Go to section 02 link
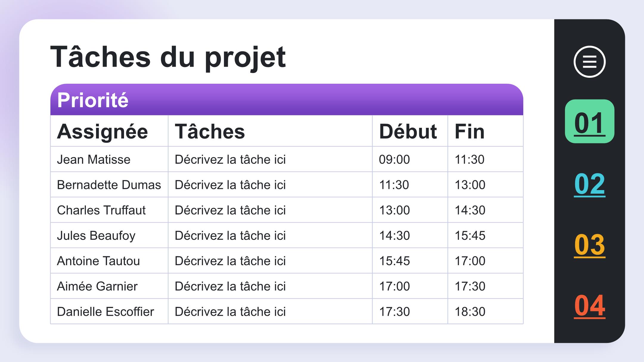 (589, 184)
